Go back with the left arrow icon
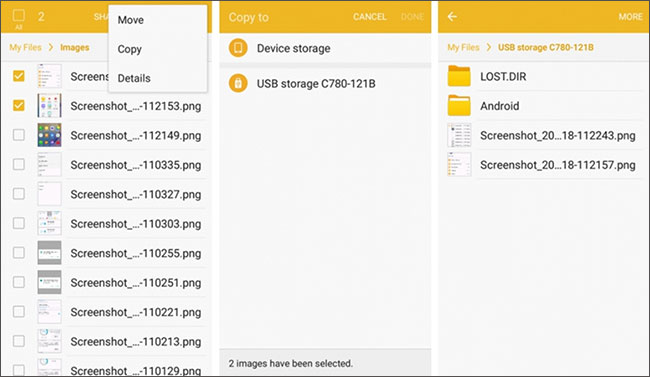 pos(452,17)
